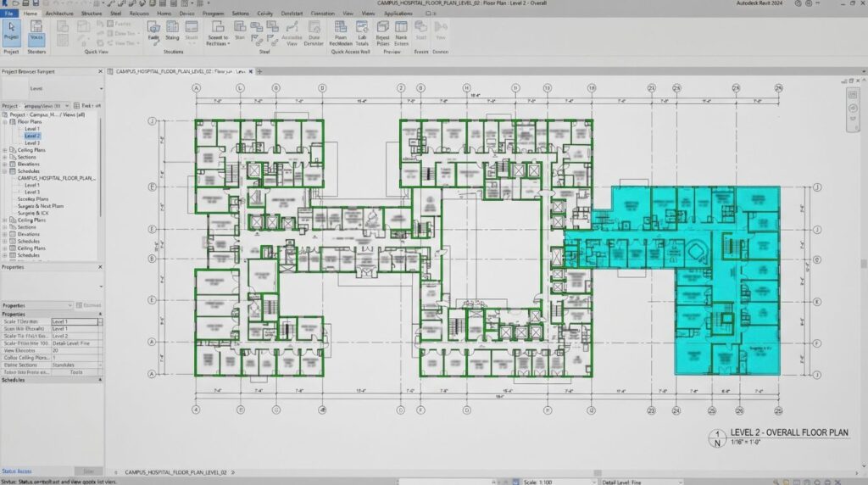Viewport: 868px width, 485px height.
Task: Collapse the first Schedules tree node
Action: (5, 171)
